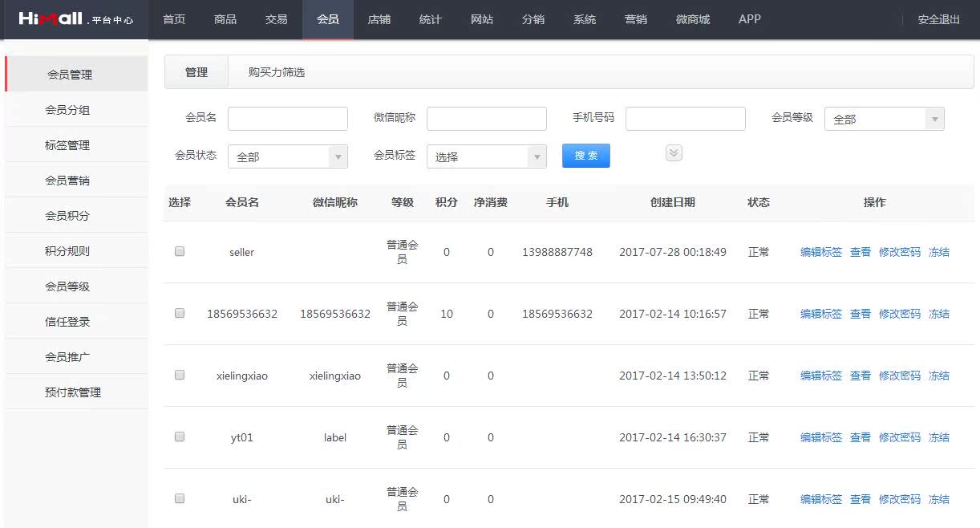This screenshot has height=528, width=980.
Task: Tick the checkbox for member 18569536632
Action: (x=180, y=313)
